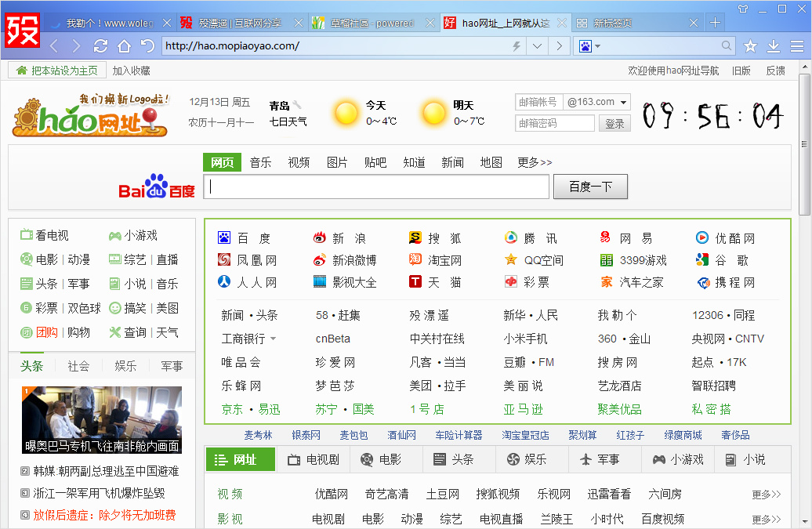Open the browser hamburger menu
Viewport: 812px width, 529px height.
pos(797,46)
